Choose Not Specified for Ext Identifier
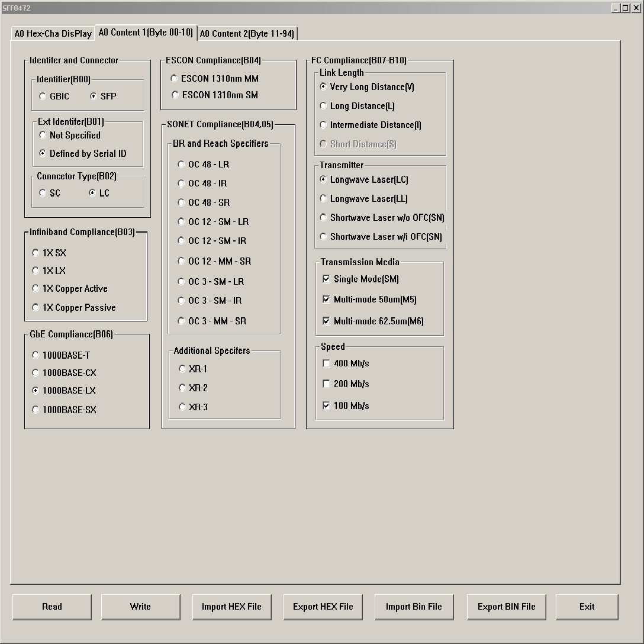 [42, 135]
